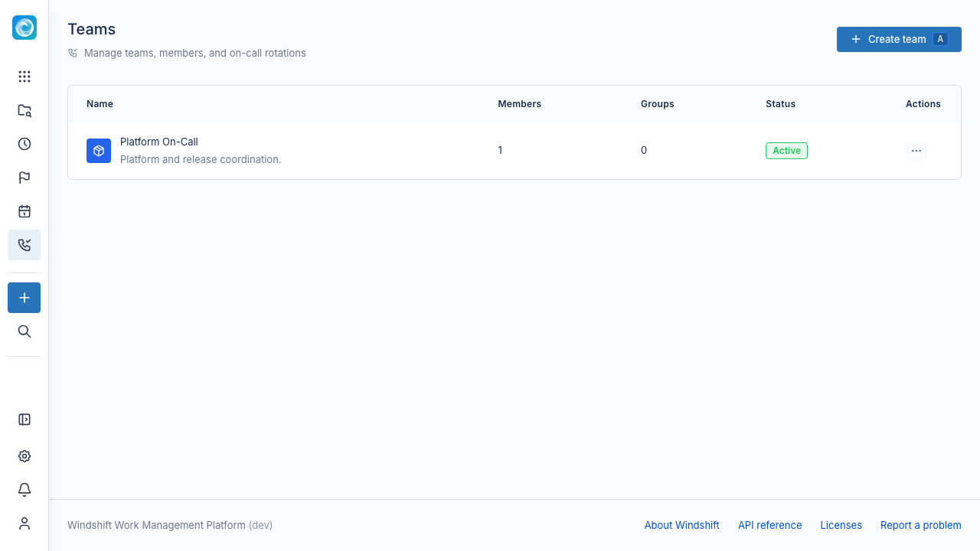This screenshot has width=980, height=551.
Task: Open API reference link
Action: [770, 525]
